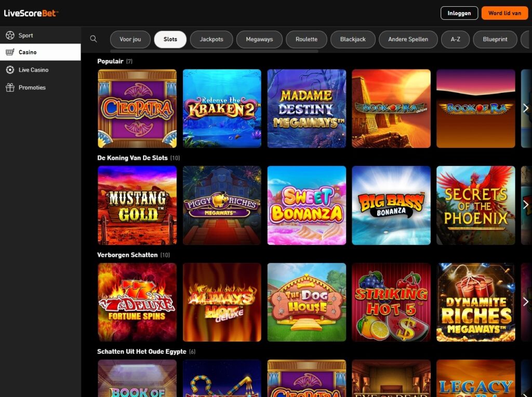Expand De Koning Van De Slots row chevron
The height and width of the screenshot is (397, 532).
(x=526, y=205)
